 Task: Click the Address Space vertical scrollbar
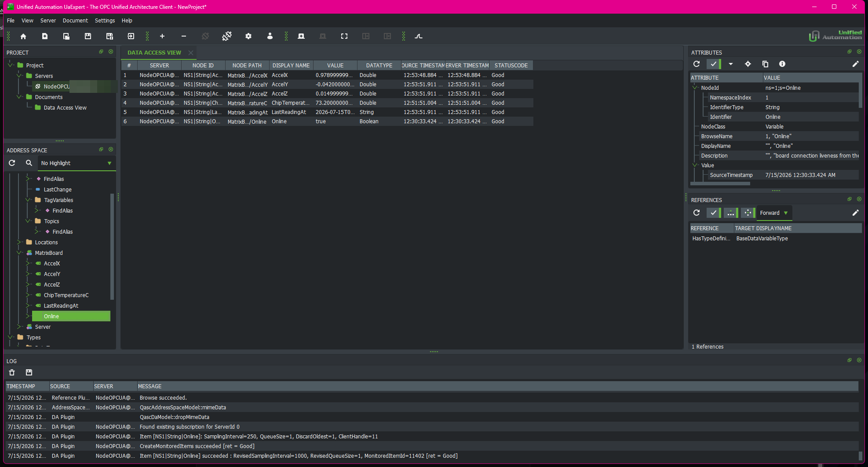pyautogui.click(x=112, y=246)
